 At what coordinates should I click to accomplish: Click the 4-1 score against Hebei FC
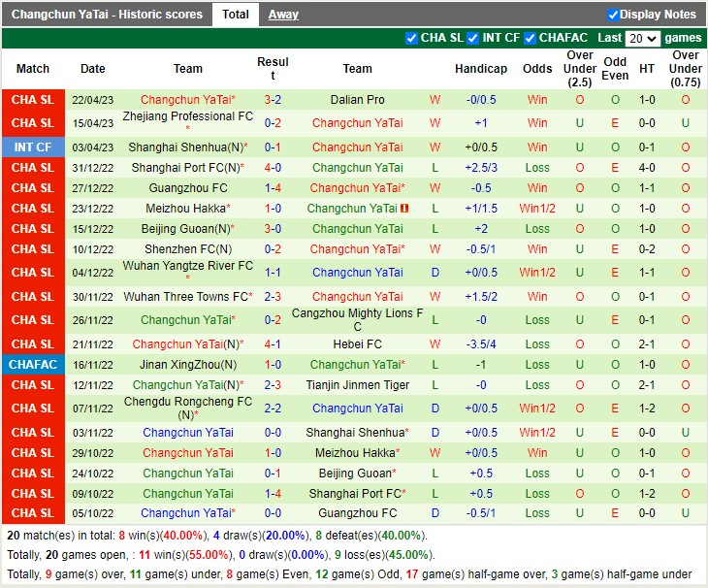point(273,344)
